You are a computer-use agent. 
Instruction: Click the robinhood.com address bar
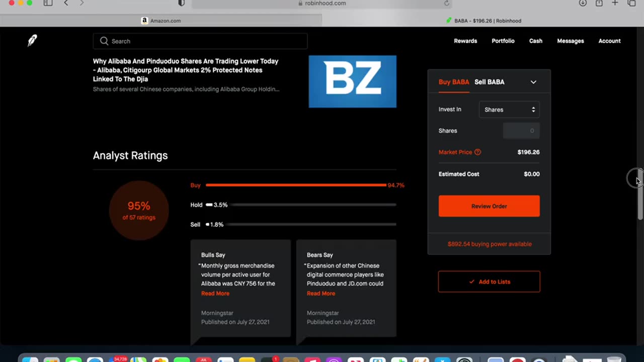pyautogui.click(x=322, y=3)
